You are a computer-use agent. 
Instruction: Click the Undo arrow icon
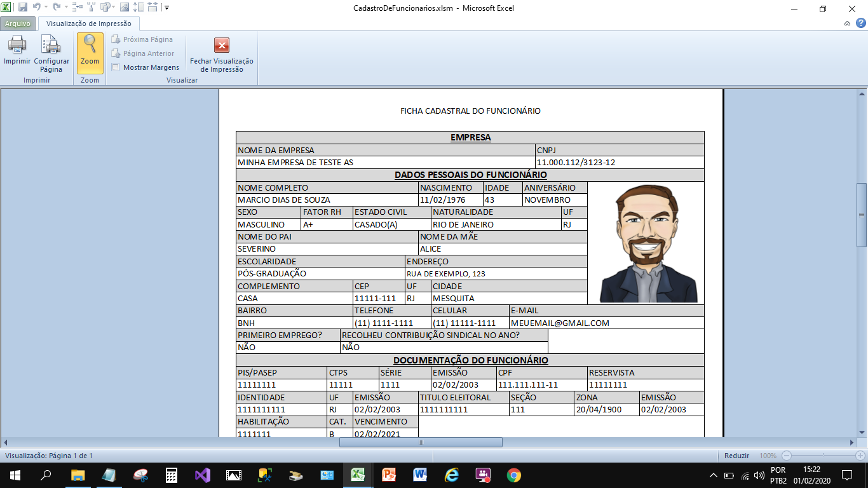coord(37,8)
